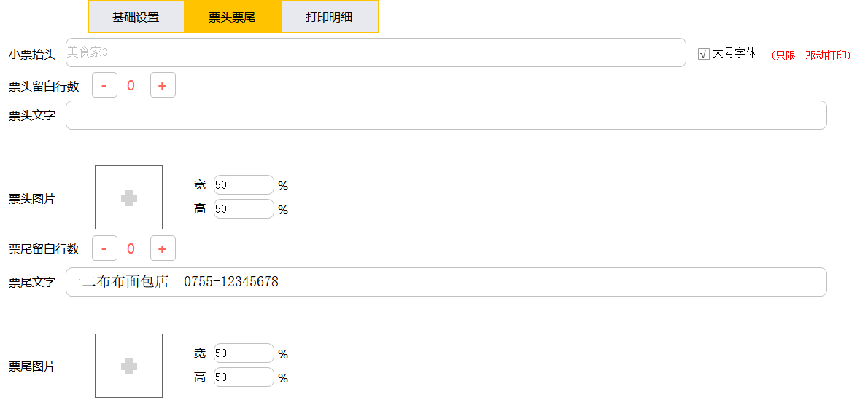Add a ticket header image

tap(128, 197)
